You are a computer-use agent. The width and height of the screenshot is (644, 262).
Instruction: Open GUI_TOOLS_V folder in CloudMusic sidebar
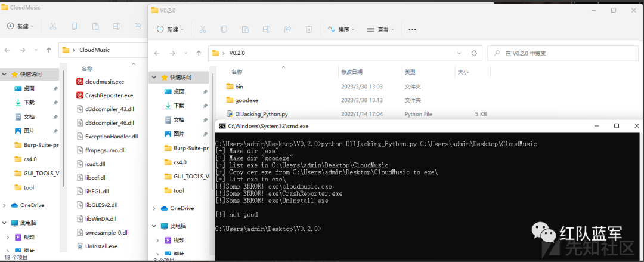pos(36,173)
